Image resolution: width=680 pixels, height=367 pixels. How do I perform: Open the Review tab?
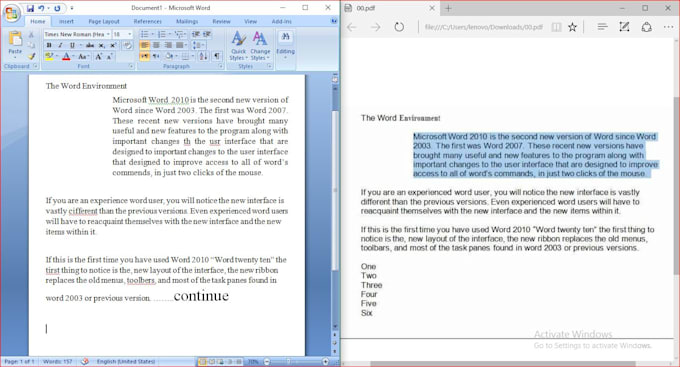click(221, 21)
